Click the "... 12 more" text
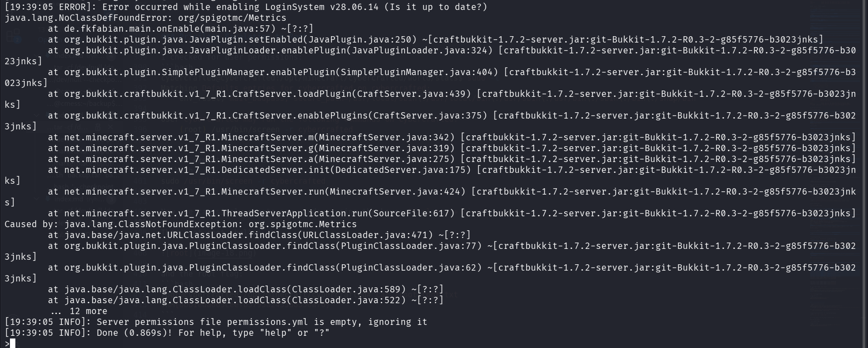868x348 pixels. click(79, 311)
